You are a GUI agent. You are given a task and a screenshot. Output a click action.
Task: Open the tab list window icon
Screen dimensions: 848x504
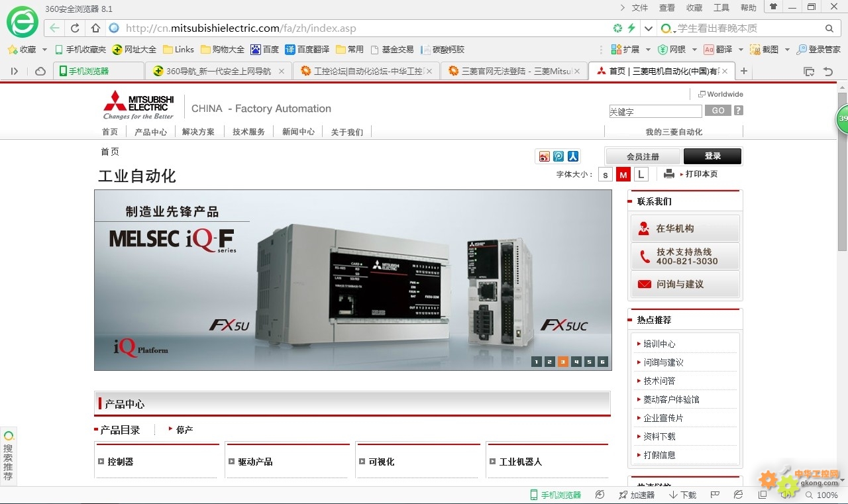click(809, 71)
